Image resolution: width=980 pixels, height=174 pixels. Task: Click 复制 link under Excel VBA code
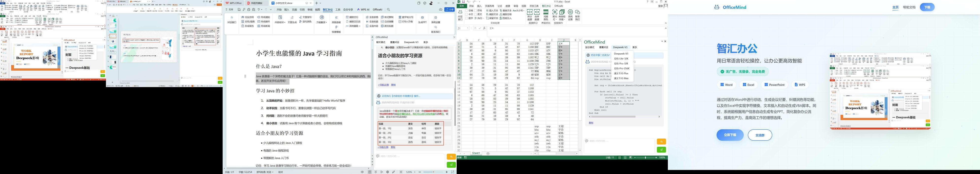tap(591, 123)
